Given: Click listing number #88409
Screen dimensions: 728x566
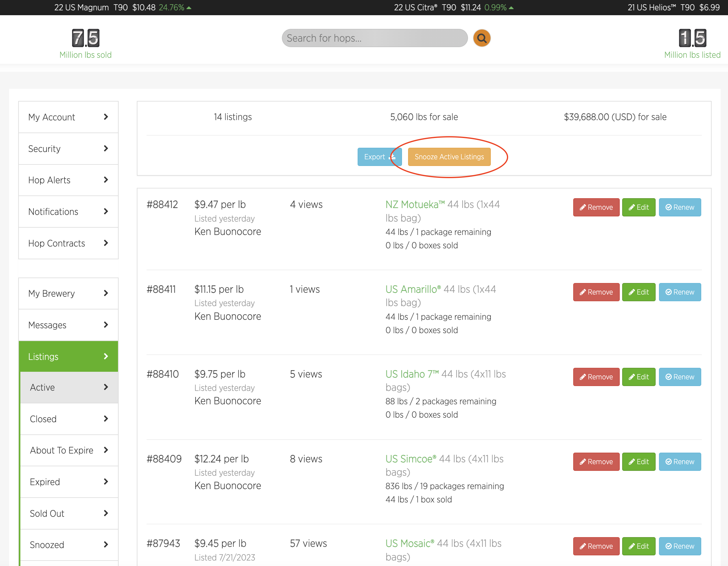Looking at the screenshot, I should (164, 459).
